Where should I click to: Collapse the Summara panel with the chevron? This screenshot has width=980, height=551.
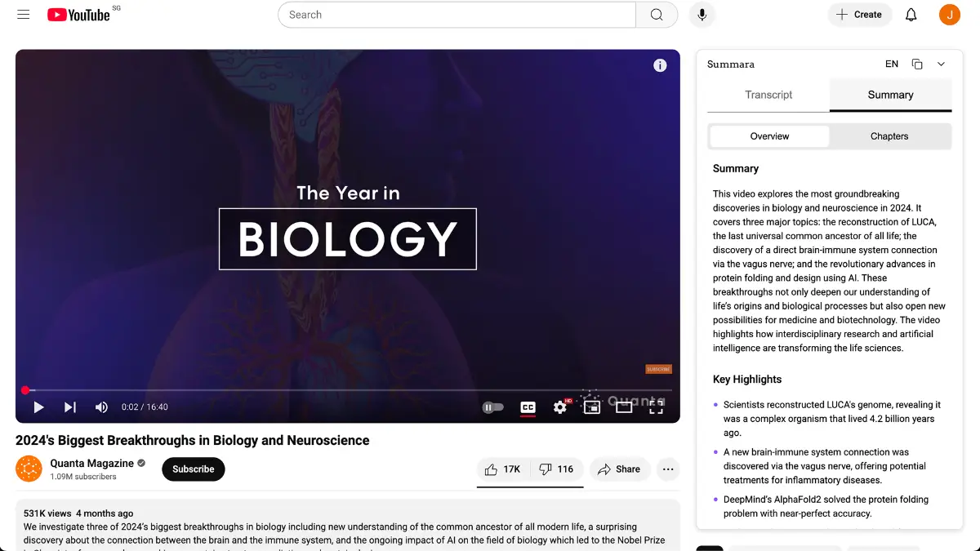point(941,64)
